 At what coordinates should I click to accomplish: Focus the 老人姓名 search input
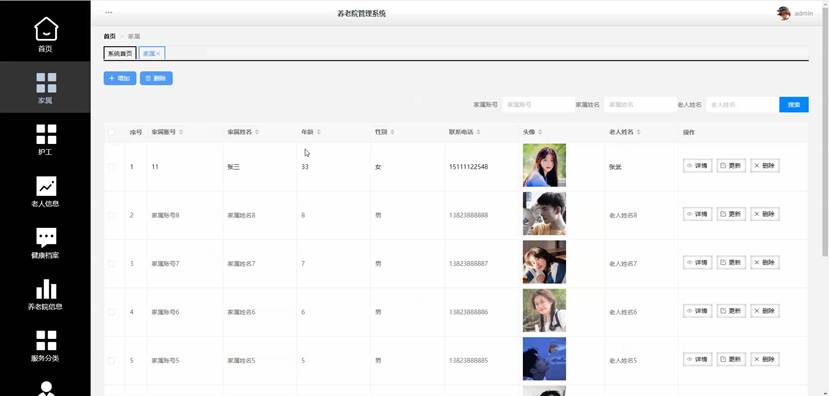coord(742,105)
